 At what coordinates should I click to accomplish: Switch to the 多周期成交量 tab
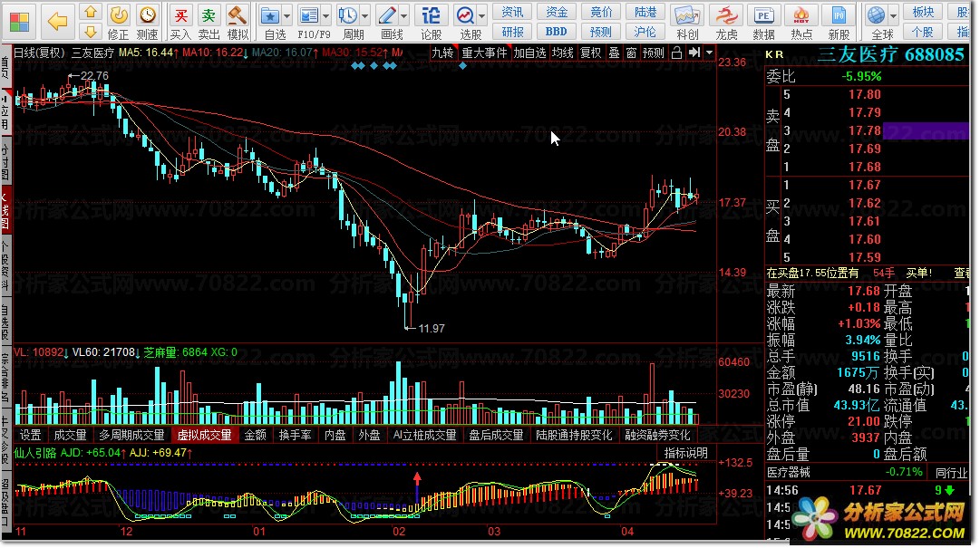(131, 435)
